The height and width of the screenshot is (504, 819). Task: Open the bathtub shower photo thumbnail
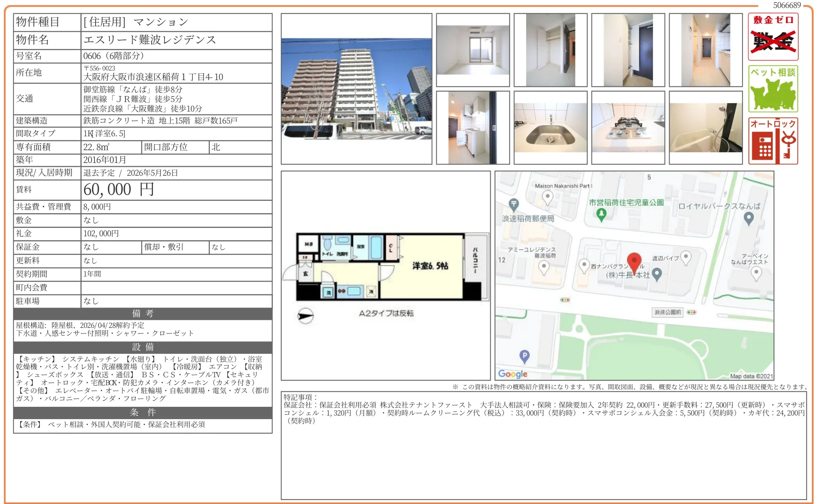point(705,127)
